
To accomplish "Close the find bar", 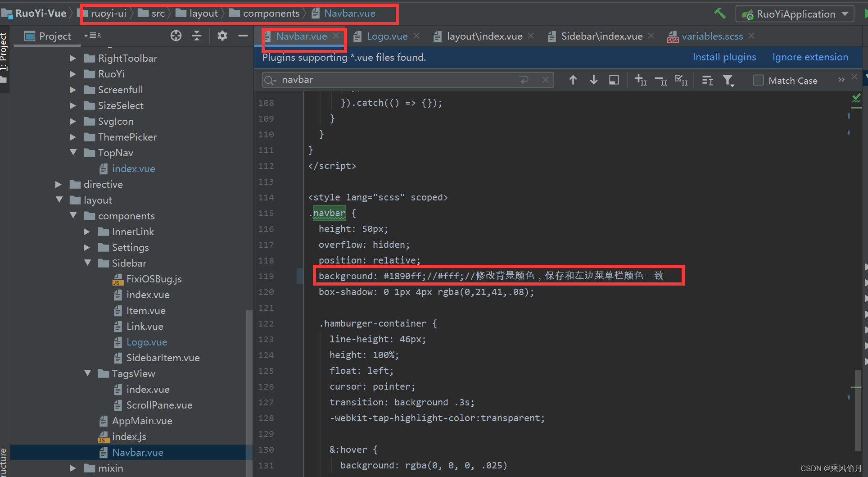I will (854, 77).
